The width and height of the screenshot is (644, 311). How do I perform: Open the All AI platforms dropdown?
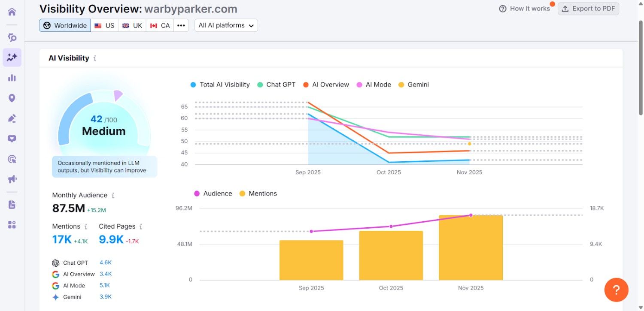pos(226,25)
